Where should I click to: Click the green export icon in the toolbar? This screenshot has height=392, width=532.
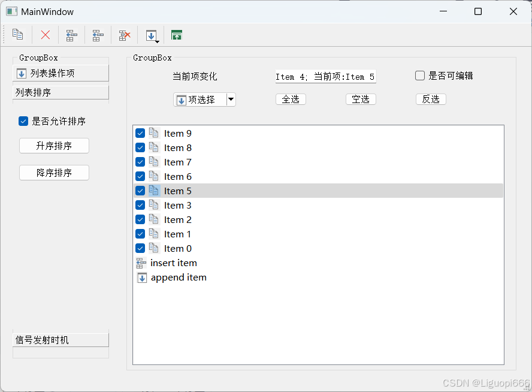coord(176,35)
